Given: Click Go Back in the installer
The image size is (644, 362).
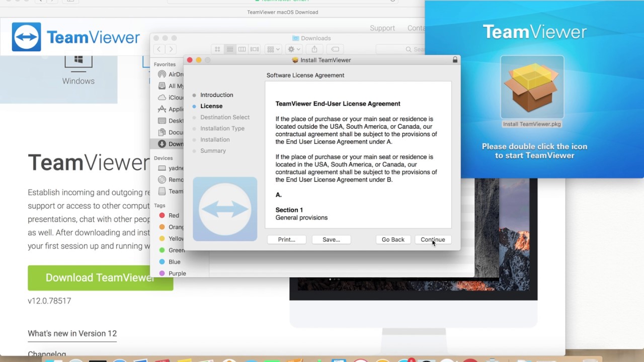Looking at the screenshot, I should 393,239.
